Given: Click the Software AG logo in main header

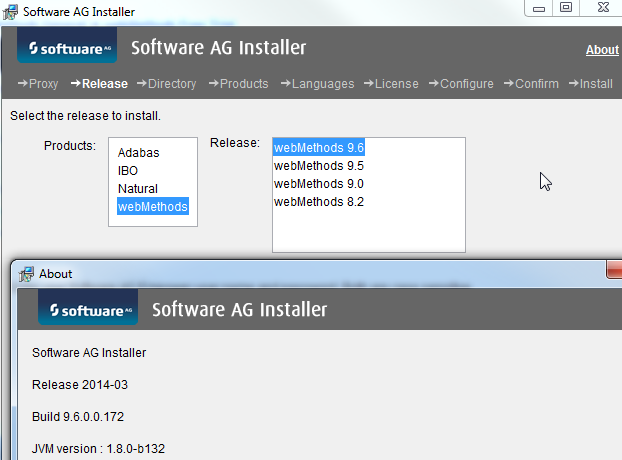Looking at the screenshot, I should coord(67,45).
